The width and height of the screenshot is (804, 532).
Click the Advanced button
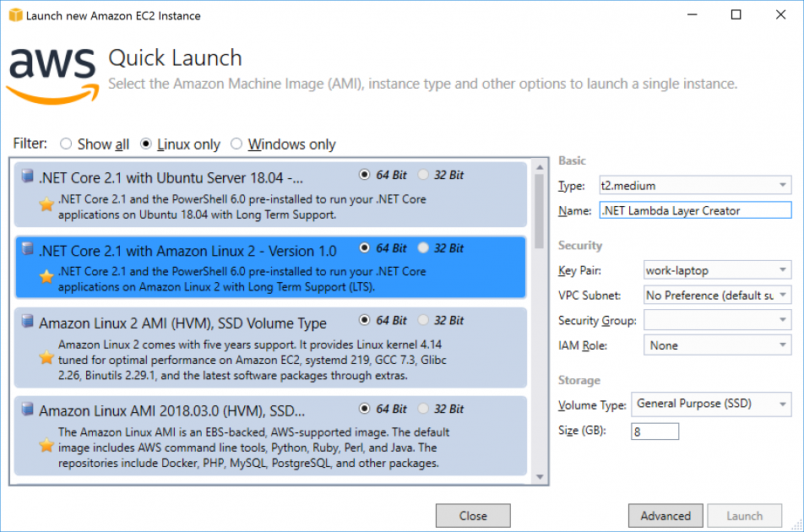[665, 515]
